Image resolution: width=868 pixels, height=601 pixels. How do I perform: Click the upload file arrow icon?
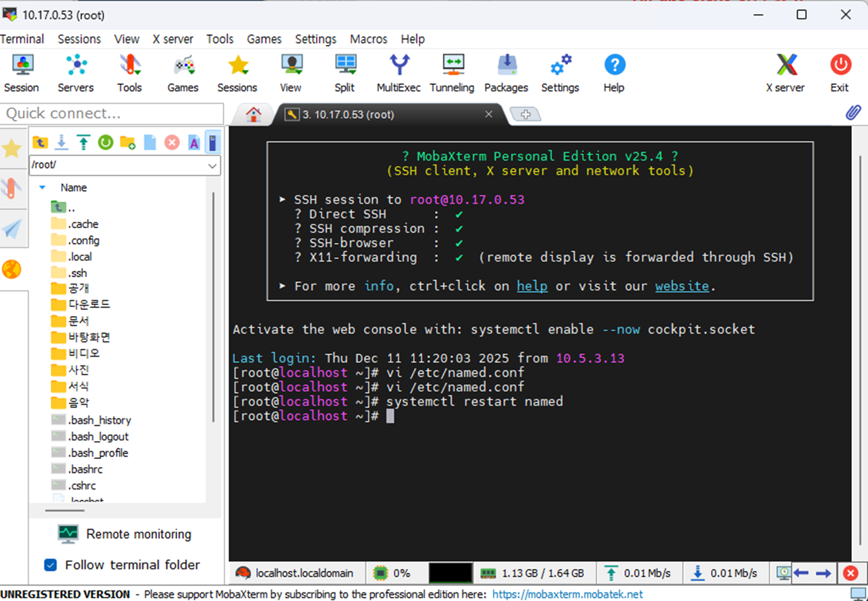(x=84, y=143)
